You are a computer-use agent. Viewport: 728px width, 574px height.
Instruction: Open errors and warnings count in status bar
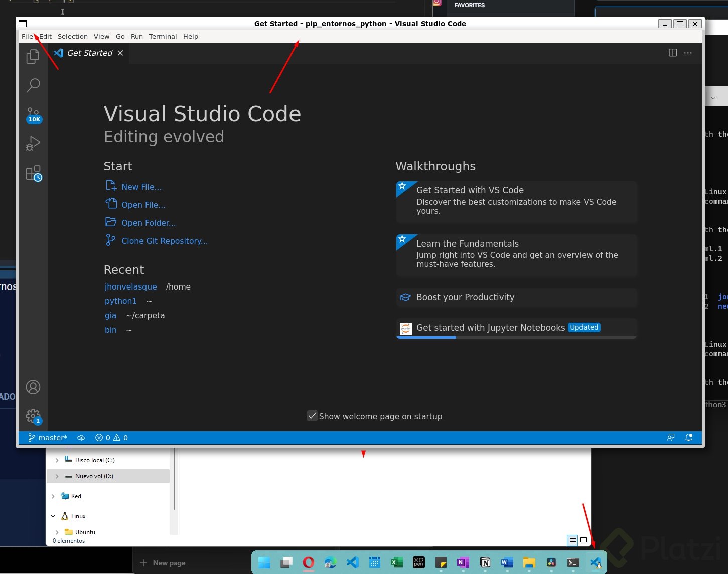click(111, 438)
